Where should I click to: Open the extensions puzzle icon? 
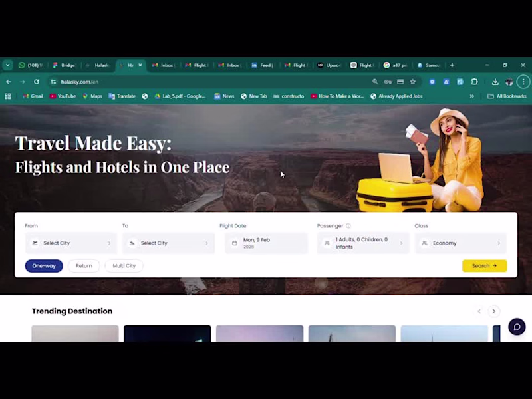click(474, 82)
